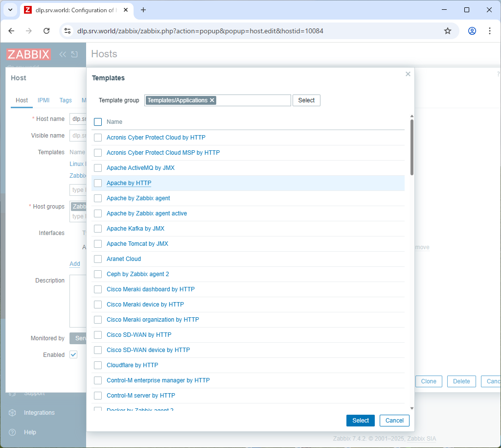The image size is (501, 448).
Task: Close the dlp.srv.world browser tab
Action: (126, 10)
